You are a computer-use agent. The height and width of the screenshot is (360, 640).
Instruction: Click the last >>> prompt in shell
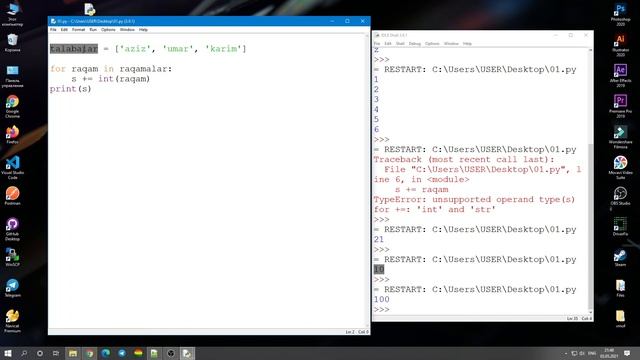pyautogui.click(x=381, y=309)
